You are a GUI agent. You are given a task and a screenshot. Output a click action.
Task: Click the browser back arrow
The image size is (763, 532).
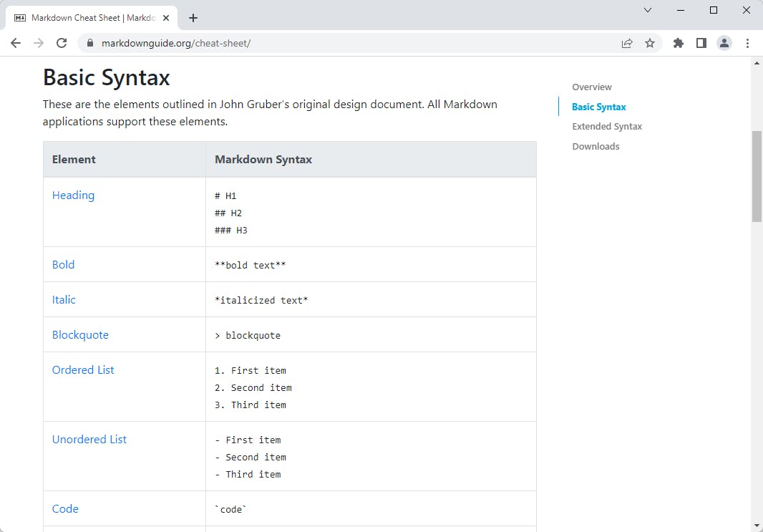pos(16,43)
